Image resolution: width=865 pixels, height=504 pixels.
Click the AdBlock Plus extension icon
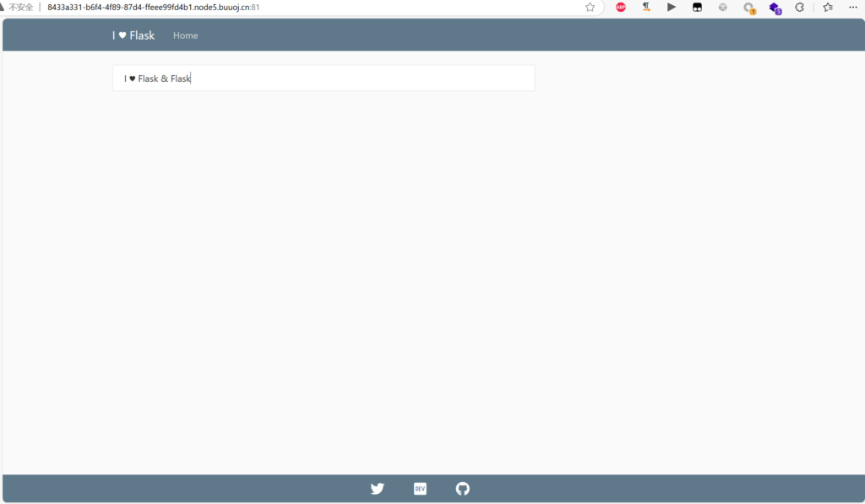tap(621, 7)
